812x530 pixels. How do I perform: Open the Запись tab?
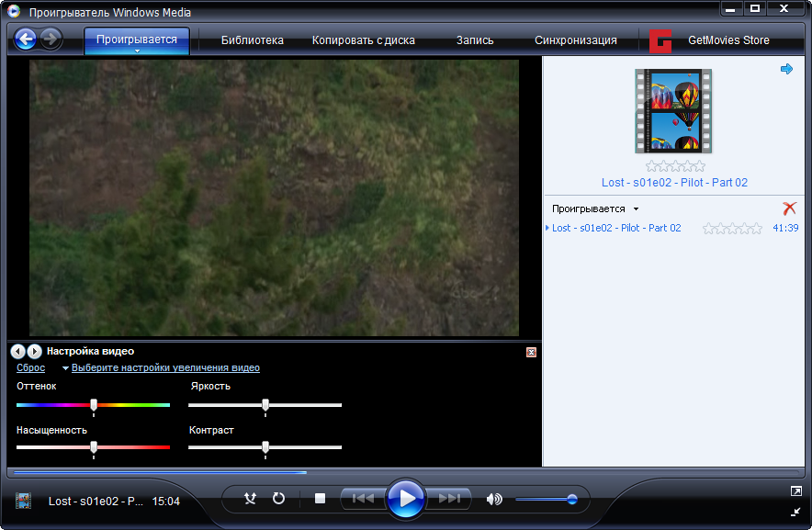point(475,40)
